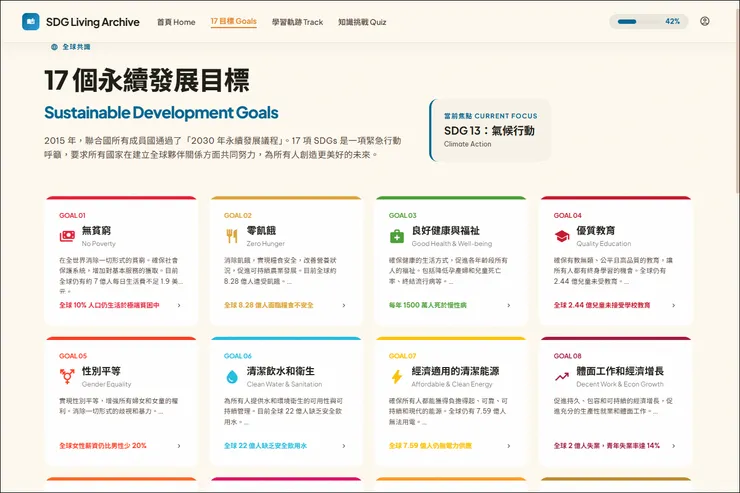This screenshot has height=493, width=740.
Task: Click the Quality Education graduation cap icon
Action: pos(562,236)
